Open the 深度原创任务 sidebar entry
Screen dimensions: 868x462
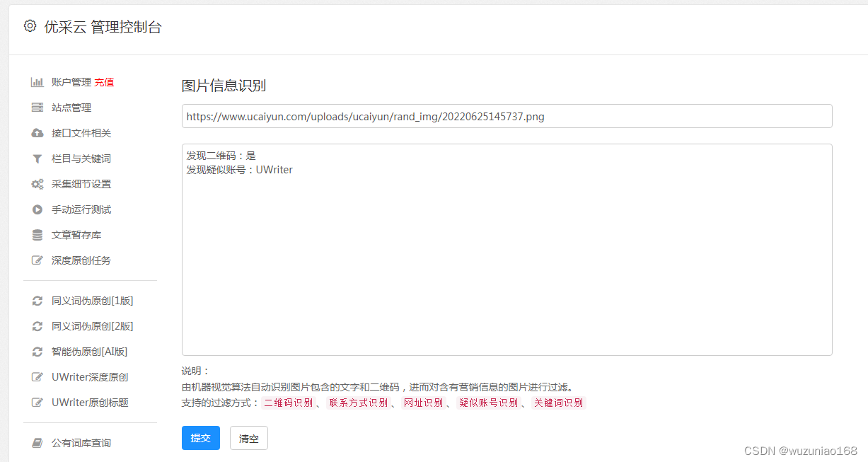(x=81, y=260)
